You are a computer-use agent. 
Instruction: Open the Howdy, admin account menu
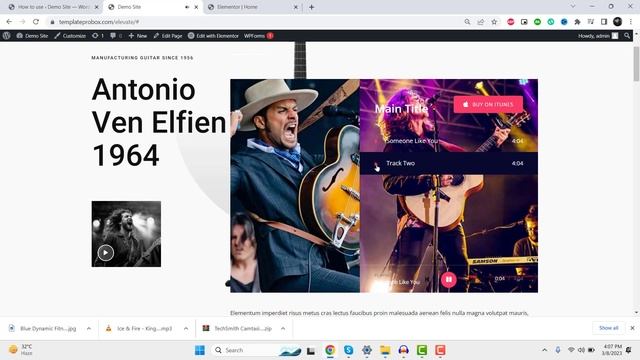598,36
